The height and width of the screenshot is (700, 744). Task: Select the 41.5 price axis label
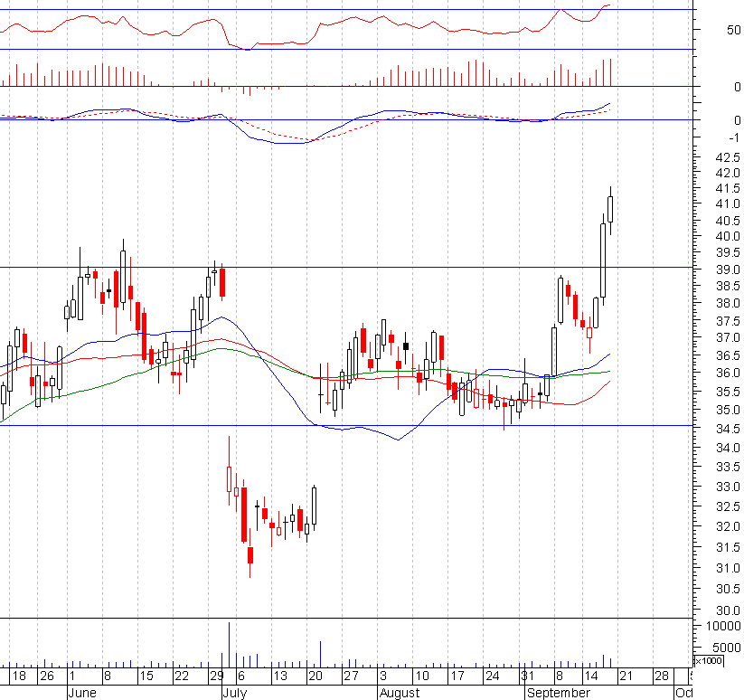coord(728,188)
